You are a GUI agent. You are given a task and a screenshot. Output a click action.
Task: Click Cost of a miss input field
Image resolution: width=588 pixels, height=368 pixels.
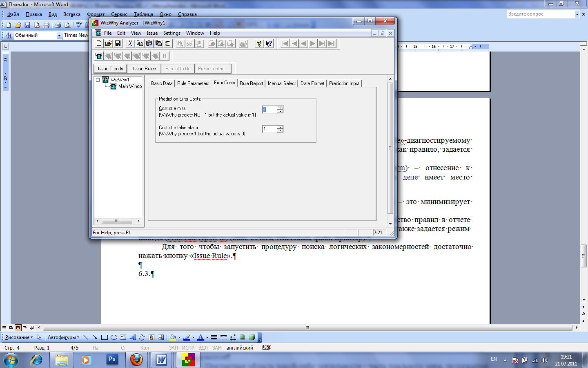[x=269, y=110]
